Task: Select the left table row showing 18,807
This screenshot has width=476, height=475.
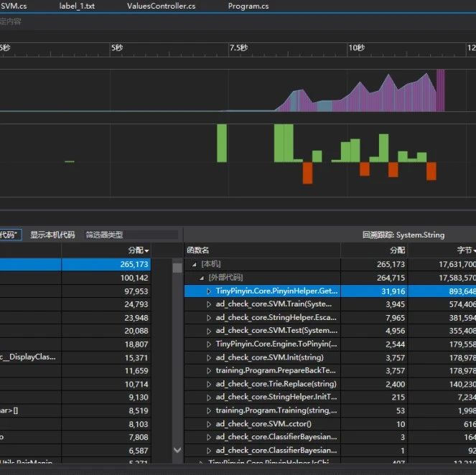Action: [x=75, y=344]
